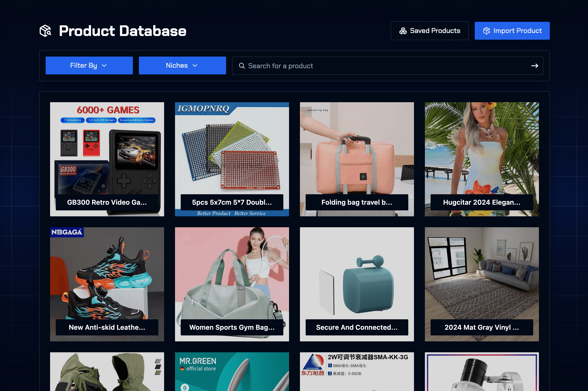588x391 pixels.
Task: Click the magnifier search icon
Action: pyautogui.click(x=242, y=66)
